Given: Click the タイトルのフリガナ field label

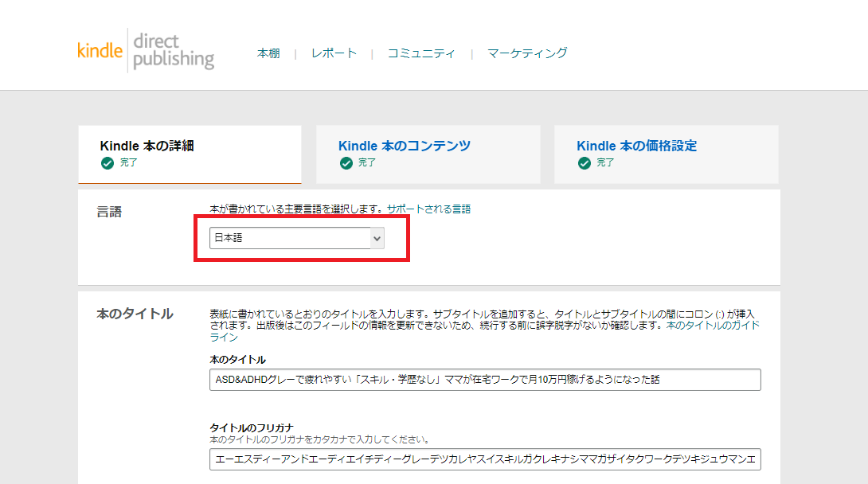Looking at the screenshot, I should 252,427.
